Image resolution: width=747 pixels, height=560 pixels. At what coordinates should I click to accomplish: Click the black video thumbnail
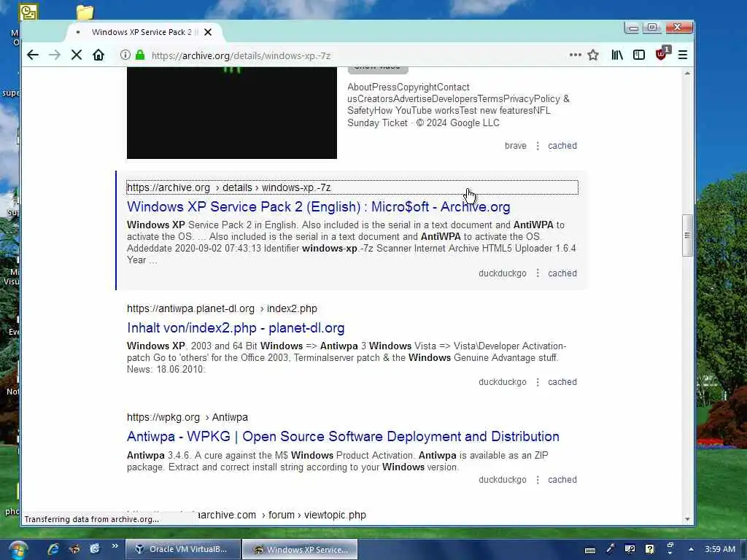tap(231, 113)
